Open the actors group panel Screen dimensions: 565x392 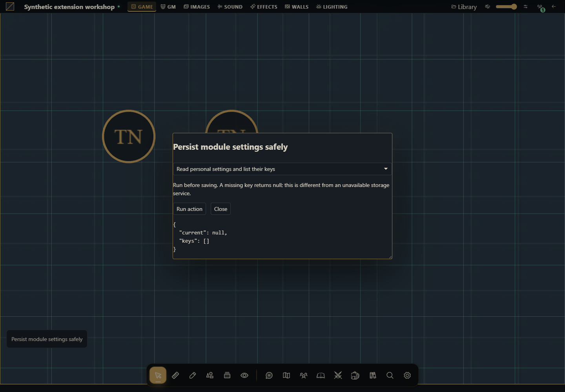click(x=304, y=375)
